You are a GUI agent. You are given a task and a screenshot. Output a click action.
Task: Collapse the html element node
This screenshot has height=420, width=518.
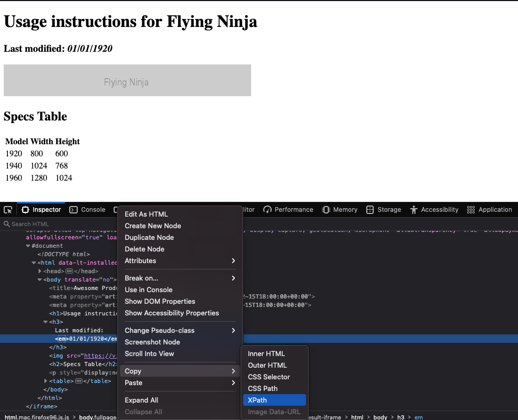[34, 263]
